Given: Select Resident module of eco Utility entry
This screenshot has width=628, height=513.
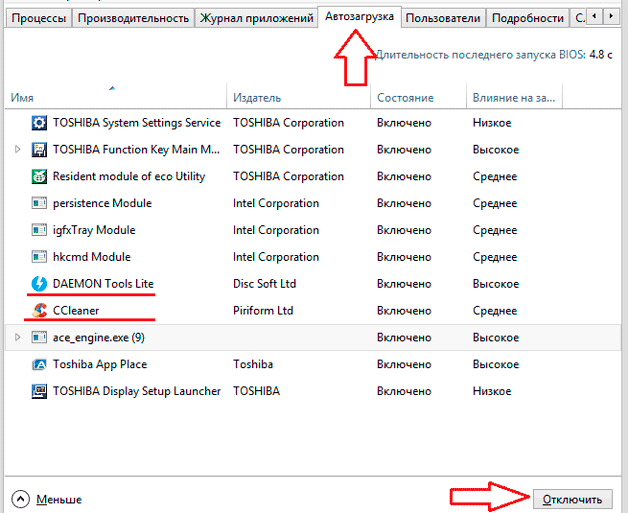Looking at the screenshot, I should (129, 176).
